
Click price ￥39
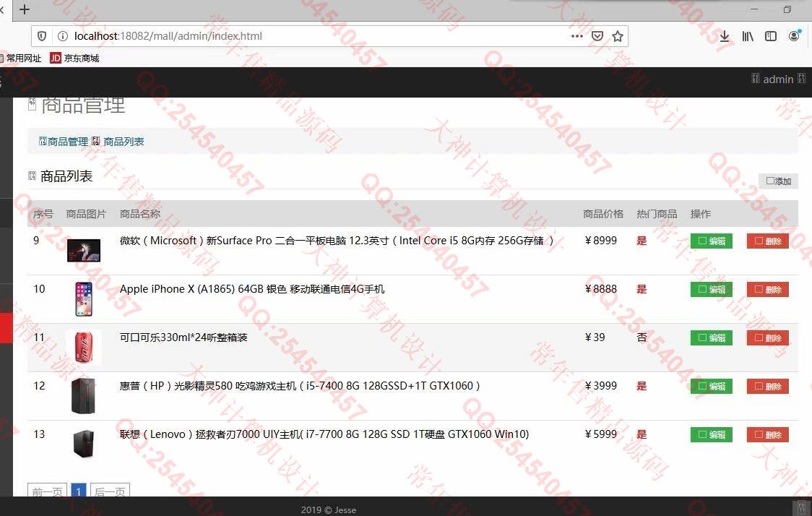point(595,337)
